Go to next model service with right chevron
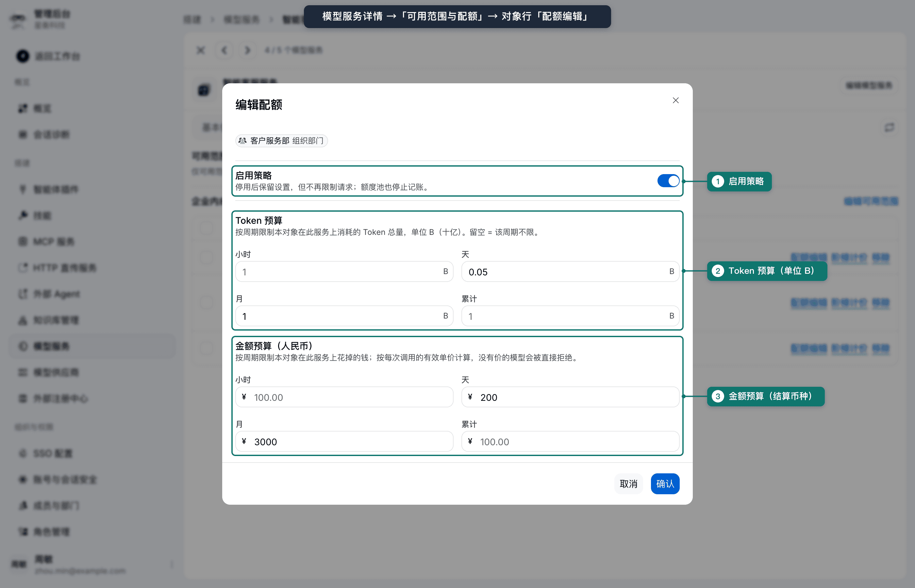 [247, 50]
